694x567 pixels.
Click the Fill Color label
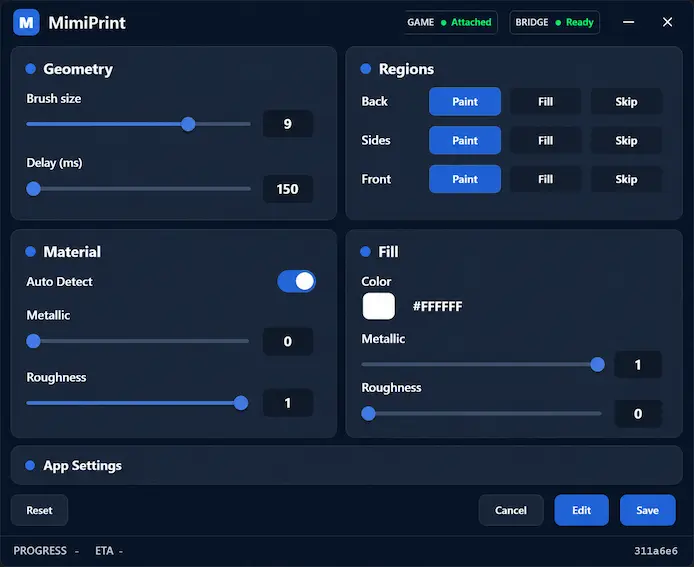(376, 281)
